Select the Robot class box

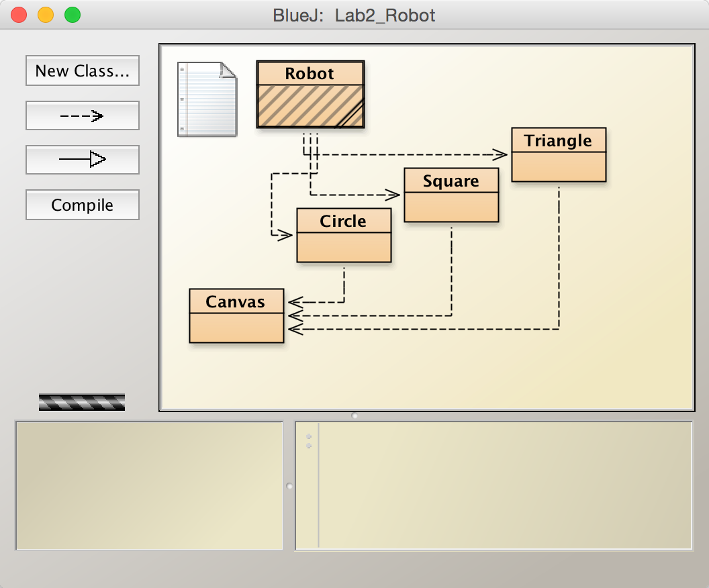310,73
